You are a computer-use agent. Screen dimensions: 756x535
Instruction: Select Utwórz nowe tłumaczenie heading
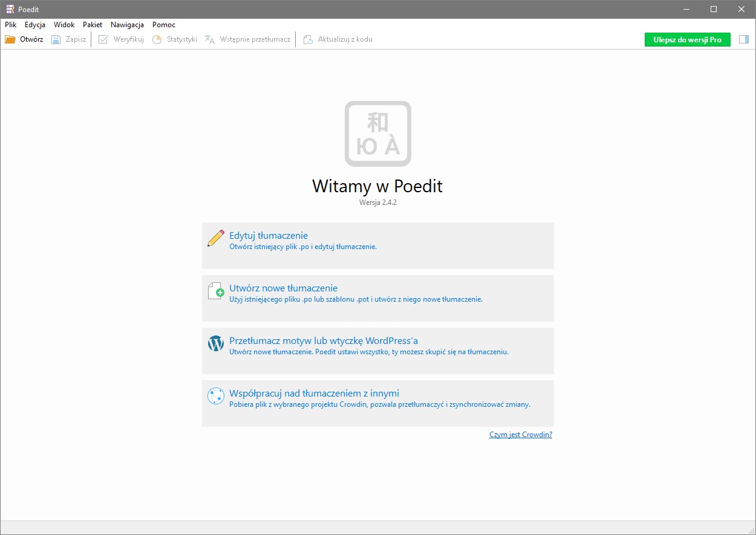tap(283, 288)
